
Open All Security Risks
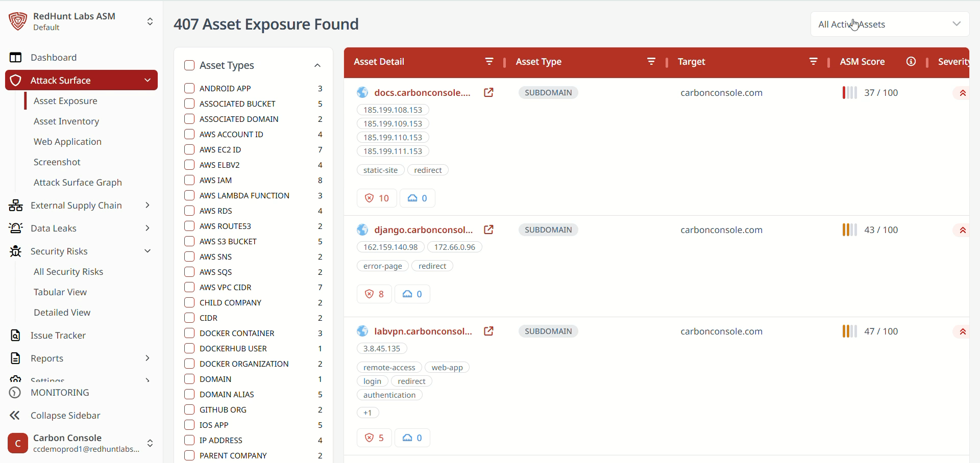point(68,272)
